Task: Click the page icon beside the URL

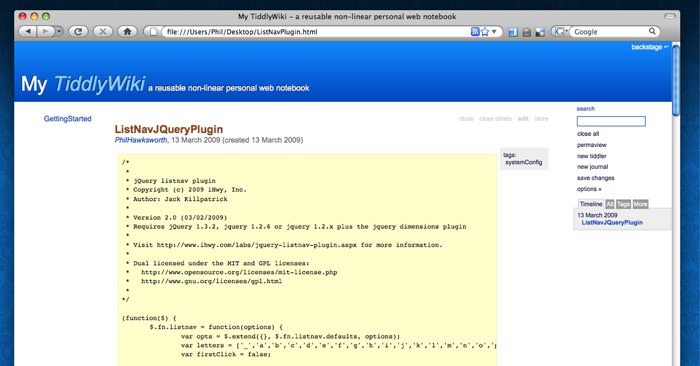Action: pos(153,32)
